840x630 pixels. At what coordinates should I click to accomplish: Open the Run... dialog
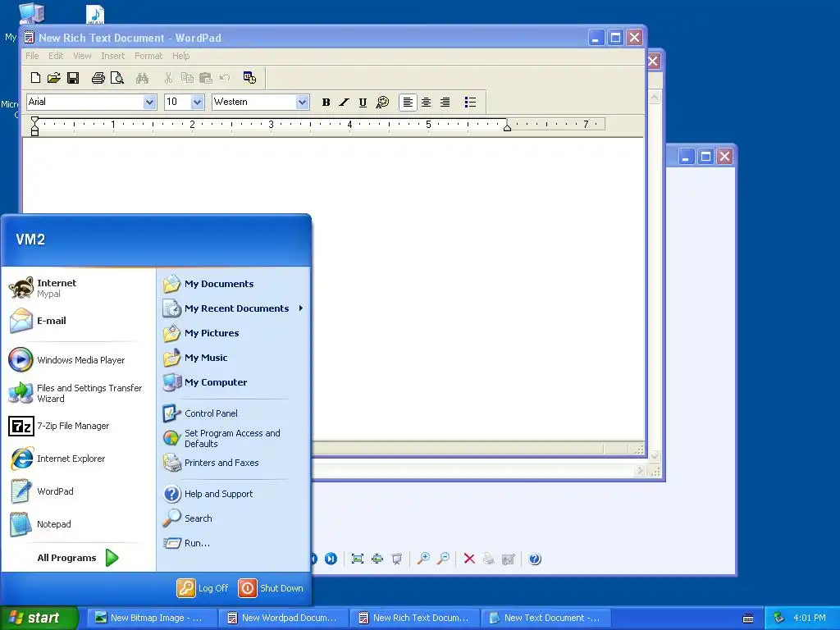pyautogui.click(x=234, y=543)
